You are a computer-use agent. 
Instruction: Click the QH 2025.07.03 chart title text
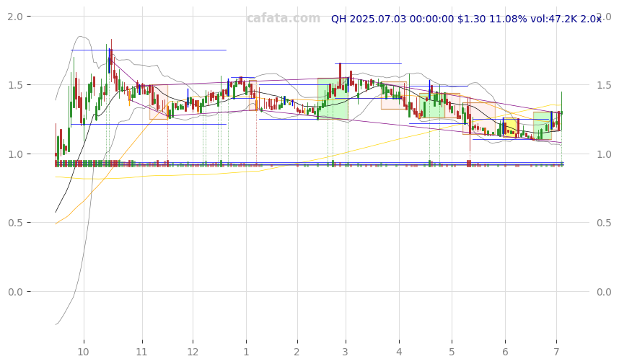[x=466, y=19]
